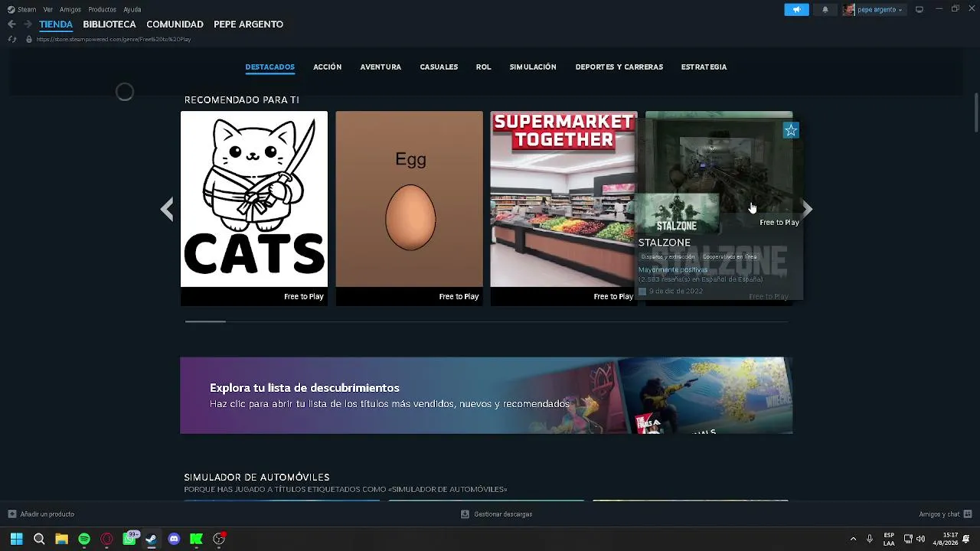Click Gestionar descargas
Image resolution: width=980 pixels, height=551 pixels.
click(x=503, y=514)
